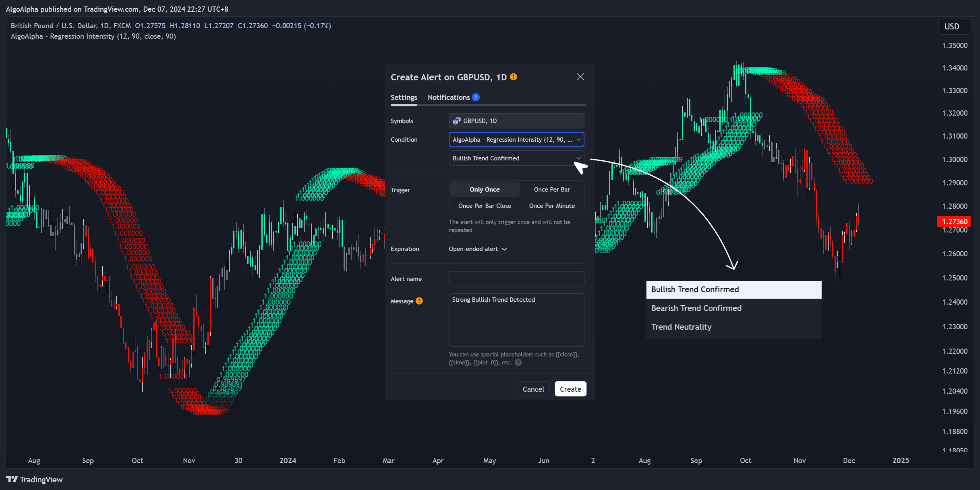The image size is (980, 490).
Task: Open the Bullish Trend Confirmed dropdown
Action: click(x=516, y=158)
